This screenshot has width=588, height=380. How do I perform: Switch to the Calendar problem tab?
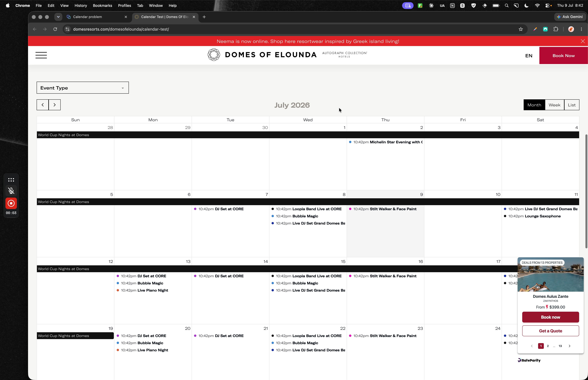97,17
